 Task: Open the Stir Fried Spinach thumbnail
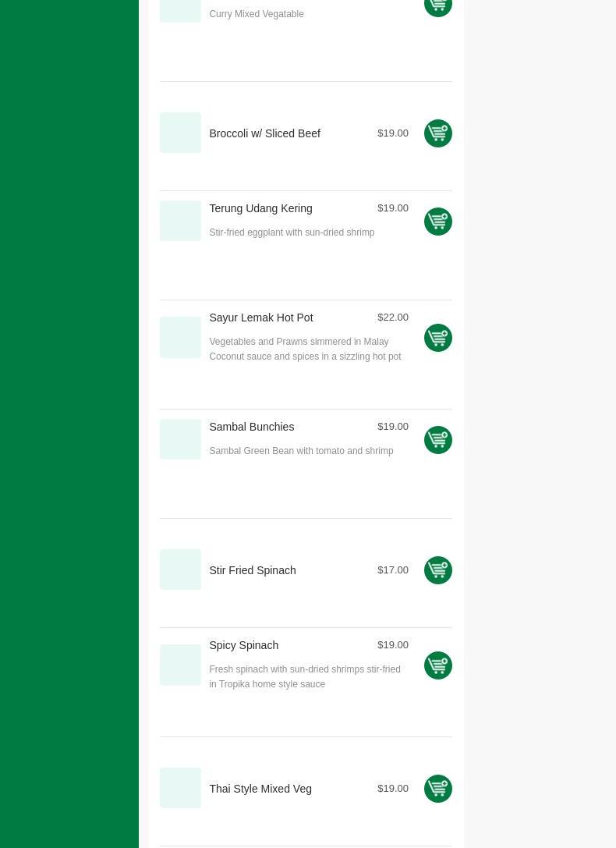pos(180,569)
